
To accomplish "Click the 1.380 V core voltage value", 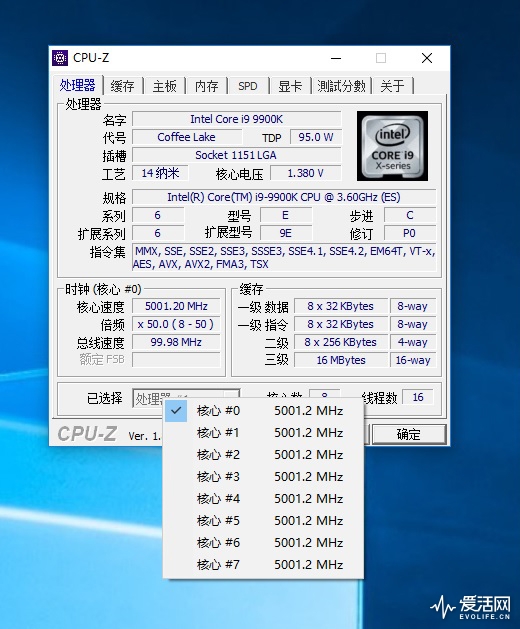I will pyautogui.click(x=306, y=173).
